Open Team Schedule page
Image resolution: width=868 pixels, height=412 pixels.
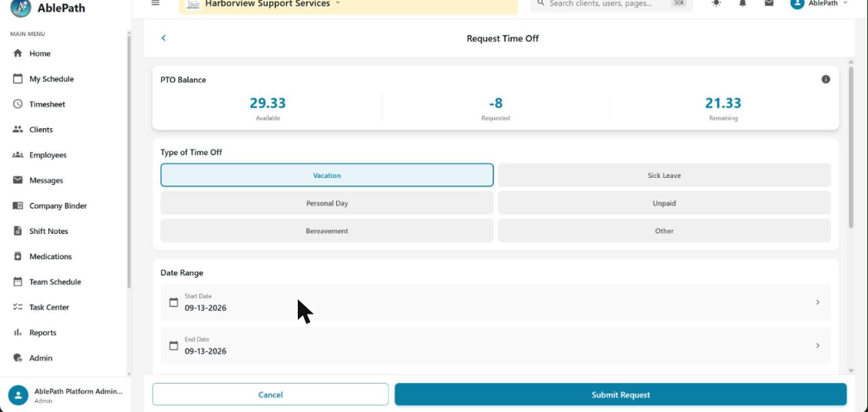[x=54, y=282]
